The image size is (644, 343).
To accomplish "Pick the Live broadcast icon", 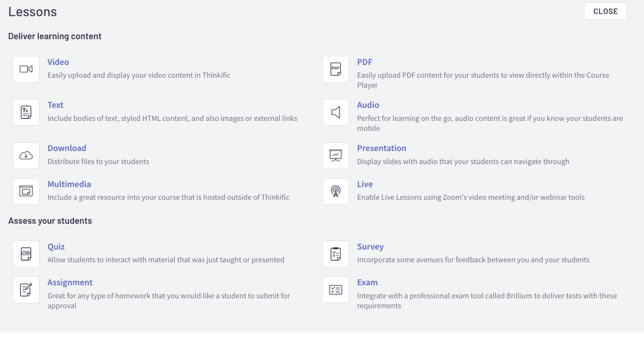I will (x=336, y=191).
